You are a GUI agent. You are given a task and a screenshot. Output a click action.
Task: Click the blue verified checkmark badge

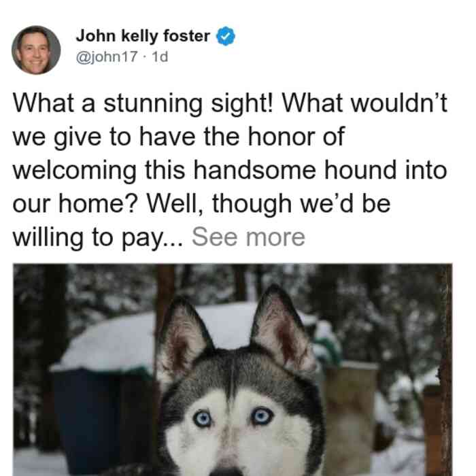click(x=225, y=36)
